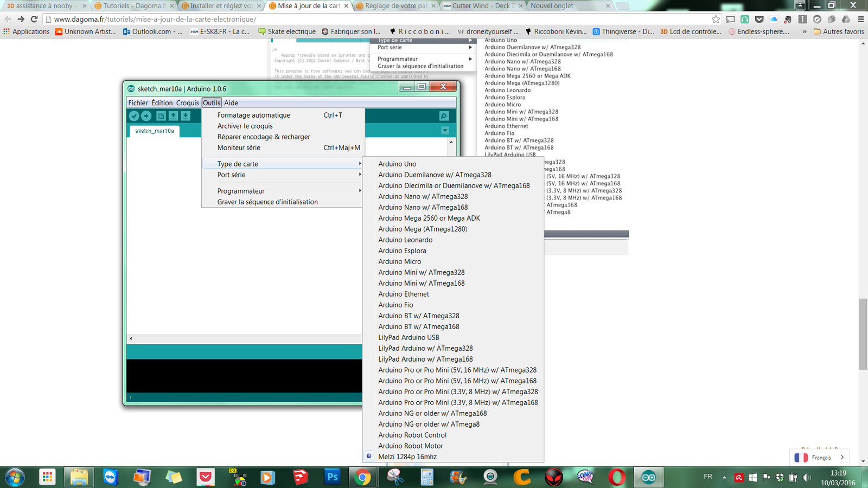Click the browser Back arrow
The height and width of the screenshot is (488, 868).
pyautogui.click(x=8, y=19)
